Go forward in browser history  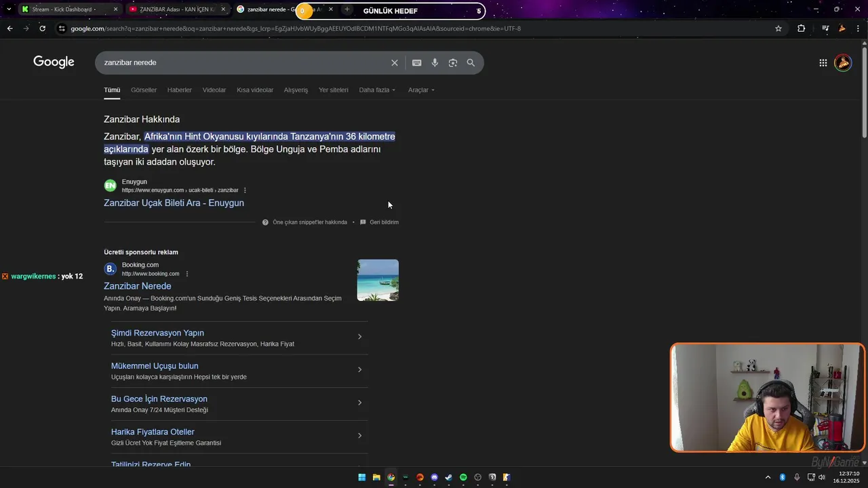26,28
